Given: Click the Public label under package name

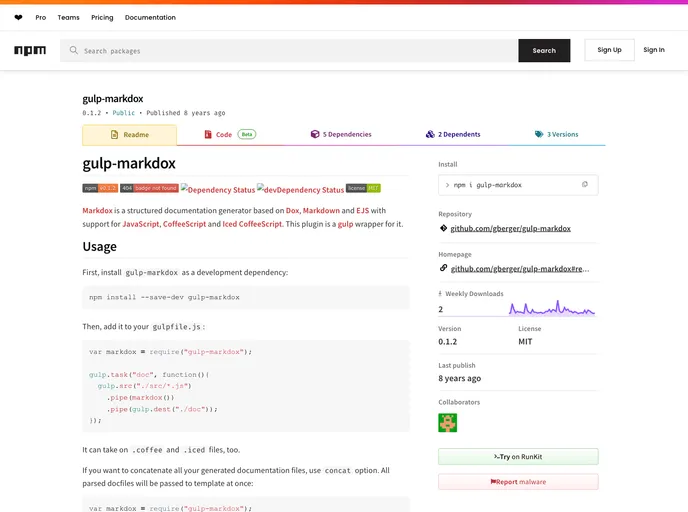Looking at the screenshot, I should point(124,113).
